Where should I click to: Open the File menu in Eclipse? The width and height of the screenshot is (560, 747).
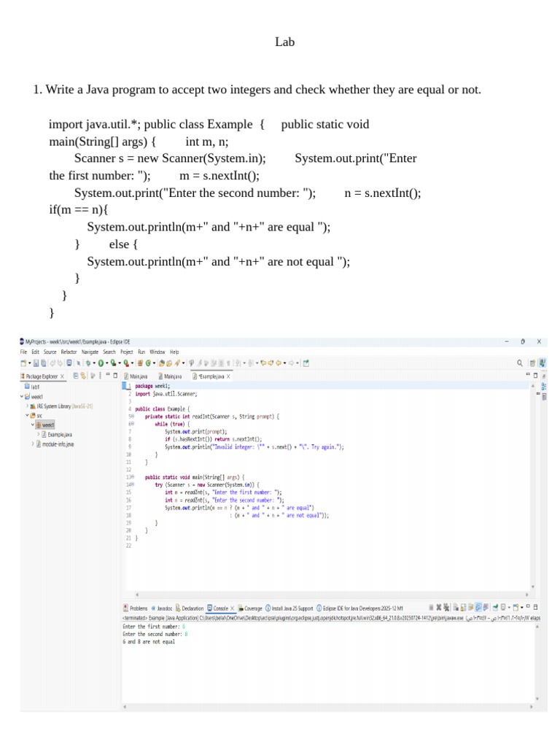coord(23,352)
